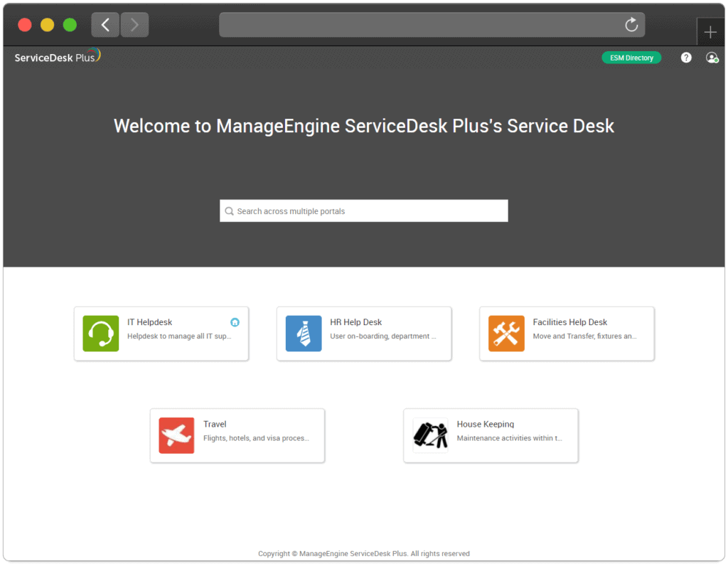
Task: Focus the Search across multiple portals field
Action: coord(363,211)
